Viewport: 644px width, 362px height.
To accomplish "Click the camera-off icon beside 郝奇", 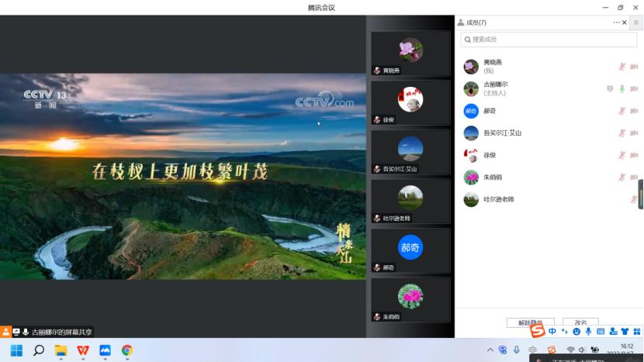I will (x=634, y=111).
